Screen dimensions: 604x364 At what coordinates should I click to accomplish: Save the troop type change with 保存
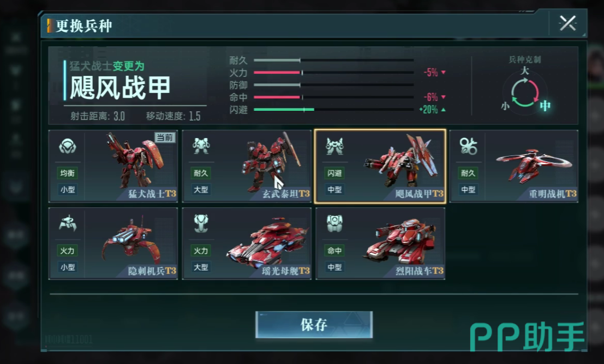(x=314, y=325)
